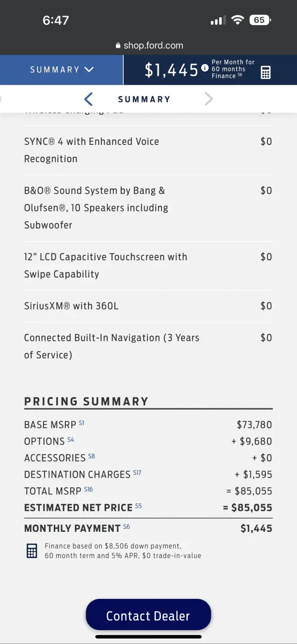Tap the info icon beside $1,445

pos(205,69)
